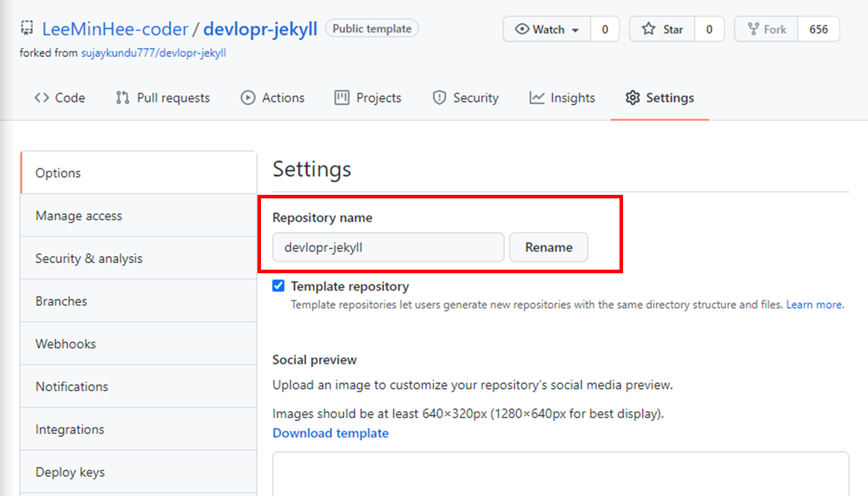Open the sujaykundu777/devlopr-jekyll source repository link

coord(153,53)
